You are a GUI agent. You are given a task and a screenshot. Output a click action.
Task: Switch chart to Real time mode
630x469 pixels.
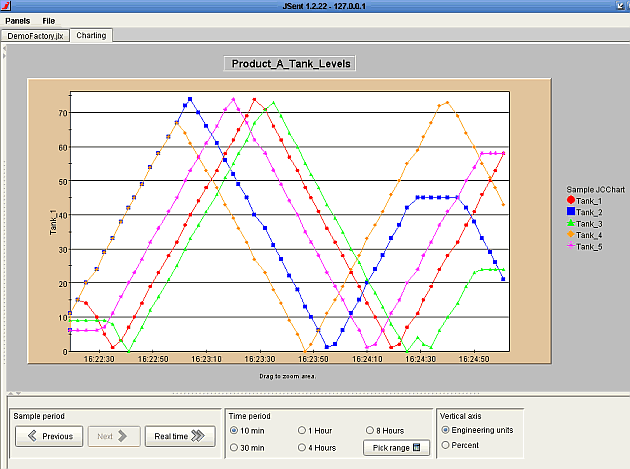pyautogui.click(x=180, y=436)
